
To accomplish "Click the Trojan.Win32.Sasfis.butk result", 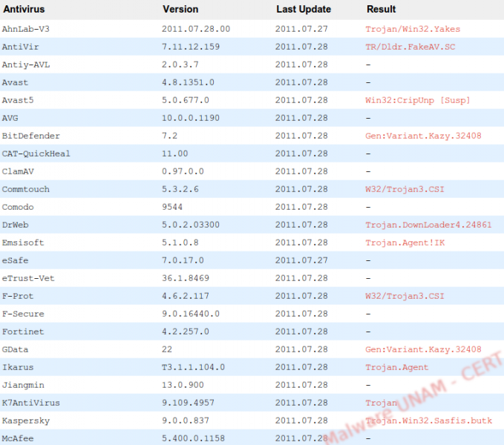I will pos(428,421).
